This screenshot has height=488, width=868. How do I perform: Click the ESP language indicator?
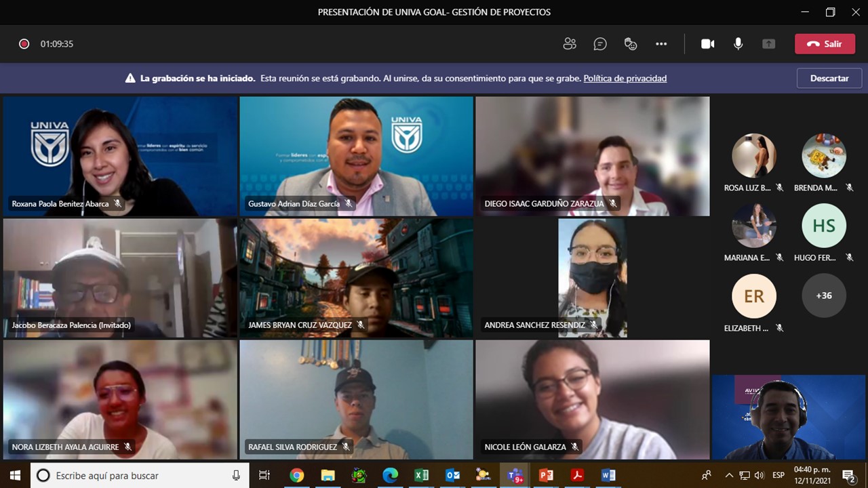[x=778, y=475]
